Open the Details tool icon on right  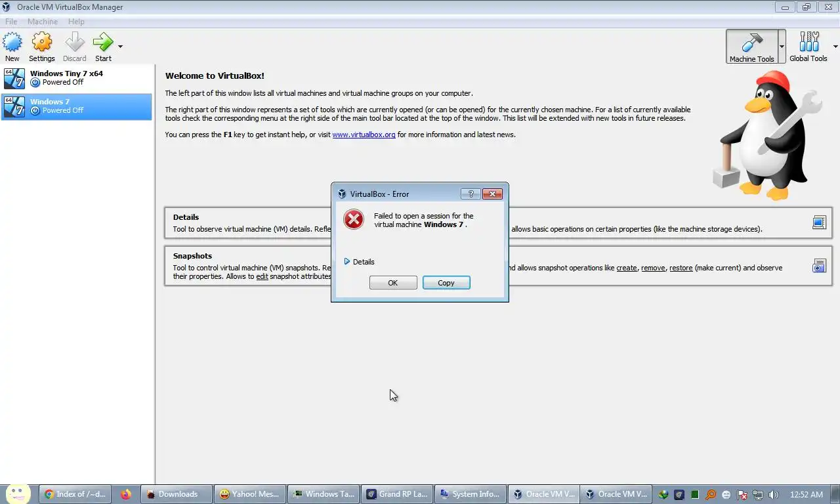pos(819,222)
